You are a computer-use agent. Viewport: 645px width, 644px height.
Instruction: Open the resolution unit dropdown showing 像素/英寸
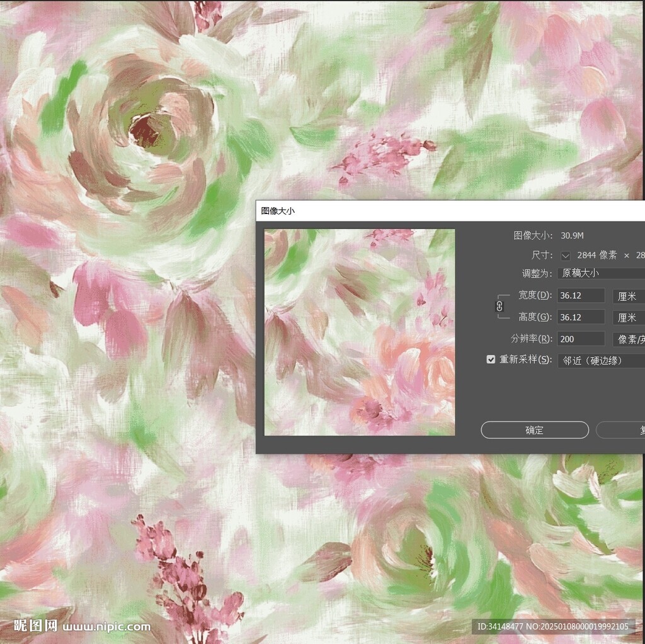[x=628, y=339]
